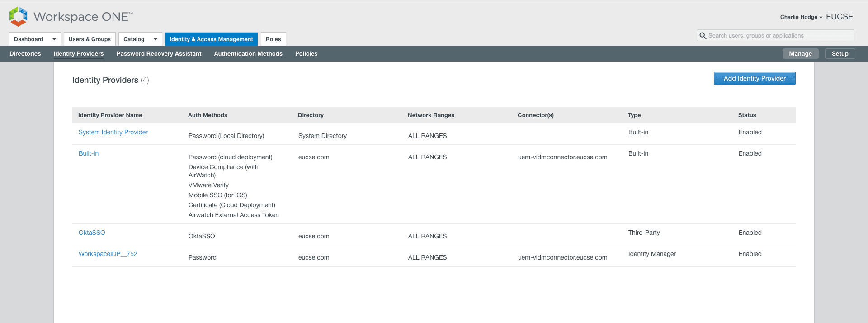Click the Network Ranges column header

[431, 115]
